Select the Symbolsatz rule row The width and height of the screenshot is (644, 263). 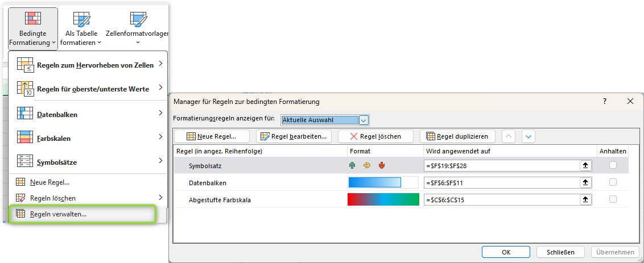click(x=401, y=165)
